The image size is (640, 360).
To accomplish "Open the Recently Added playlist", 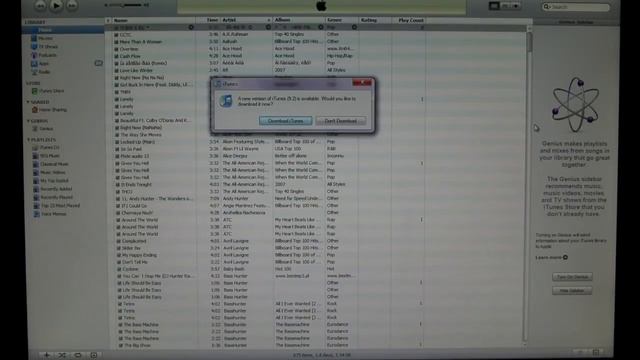I will [56, 189].
